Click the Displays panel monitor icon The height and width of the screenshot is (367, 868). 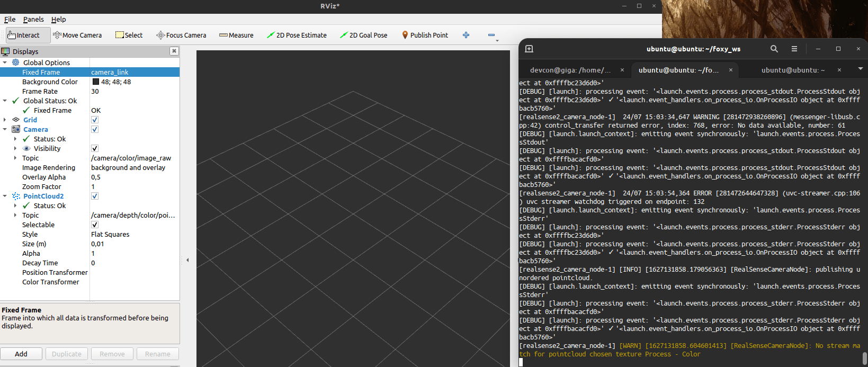point(5,51)
